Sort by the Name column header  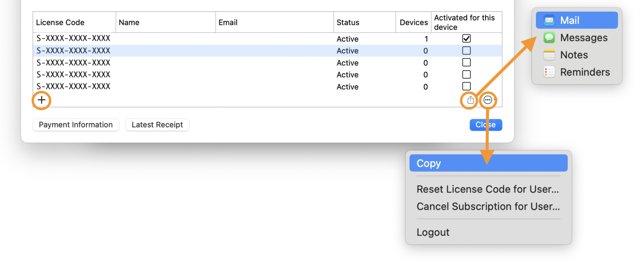pyautogui.click(x=166, y=22)
